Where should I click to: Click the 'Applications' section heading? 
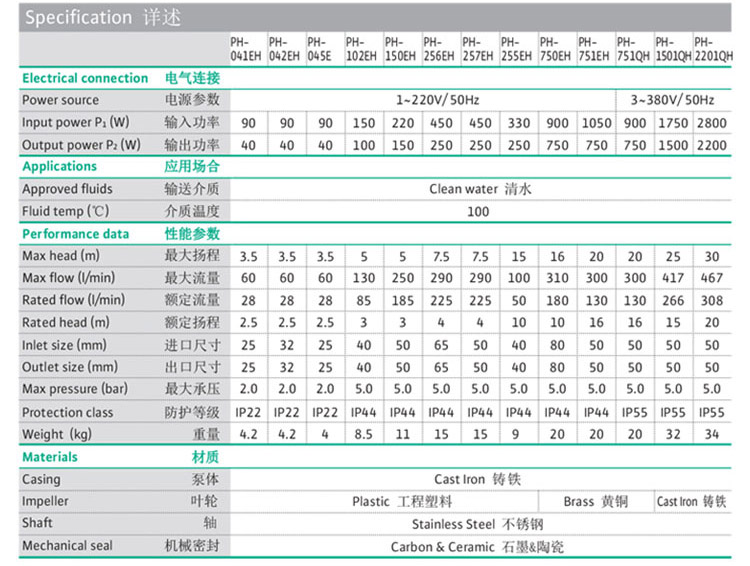(x=59, y=166)
